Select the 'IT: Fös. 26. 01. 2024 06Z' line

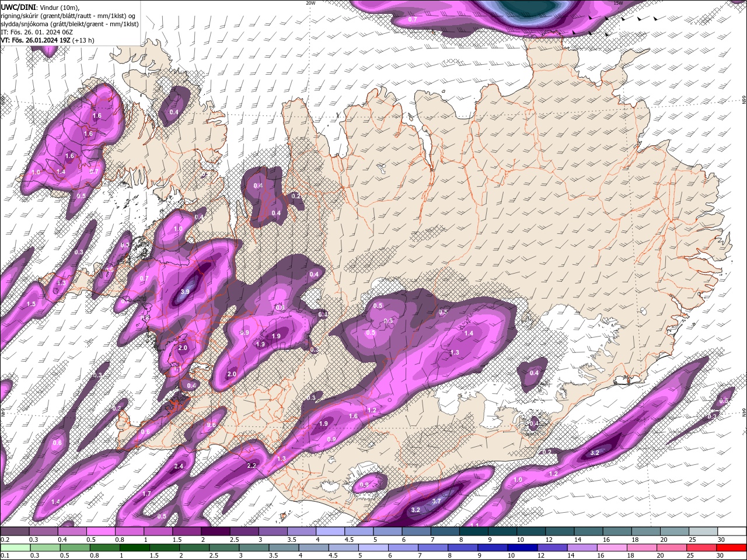click(36, 32)
